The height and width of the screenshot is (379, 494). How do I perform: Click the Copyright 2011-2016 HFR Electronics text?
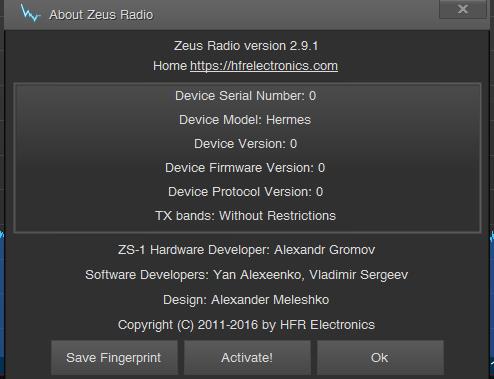coord(246,325)
